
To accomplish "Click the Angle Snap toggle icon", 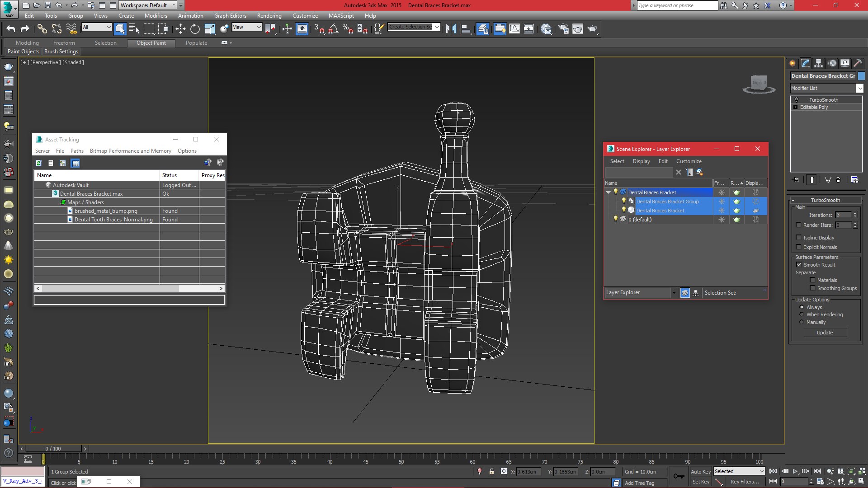I will 333,29.
